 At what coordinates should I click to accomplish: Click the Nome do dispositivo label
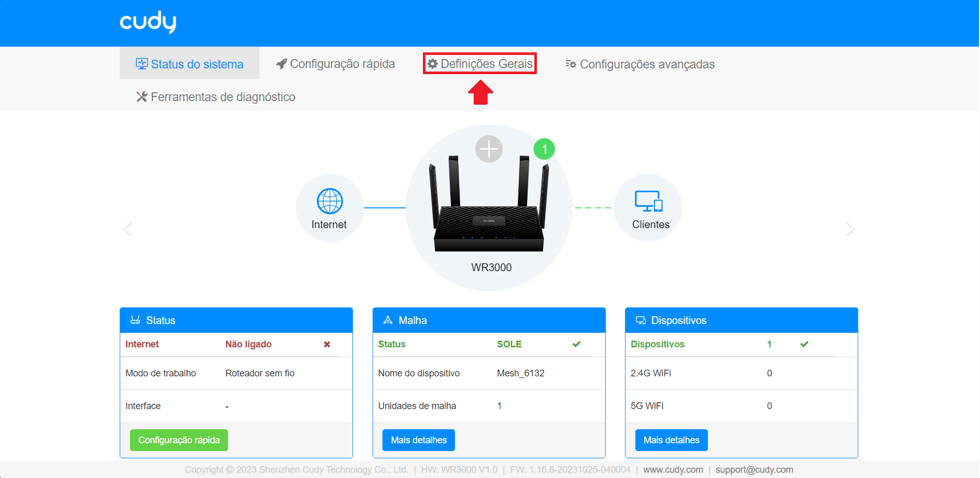point(419,373)
